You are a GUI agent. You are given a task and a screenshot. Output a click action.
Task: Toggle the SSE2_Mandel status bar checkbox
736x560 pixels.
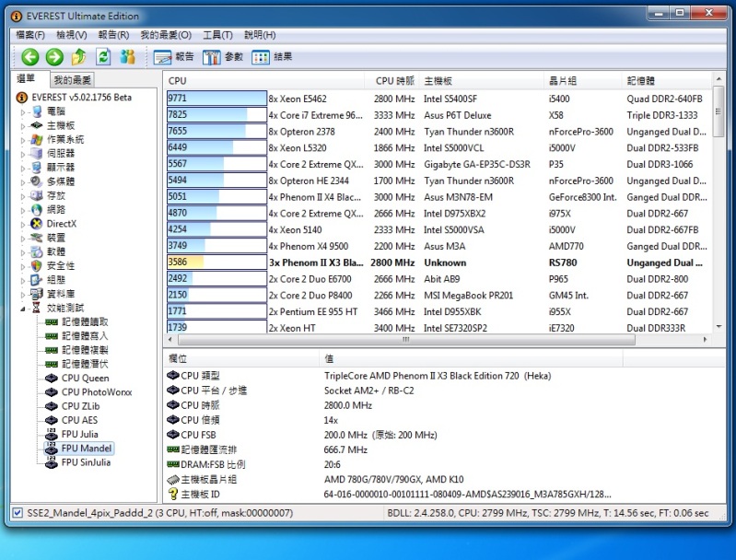(18, 513)
